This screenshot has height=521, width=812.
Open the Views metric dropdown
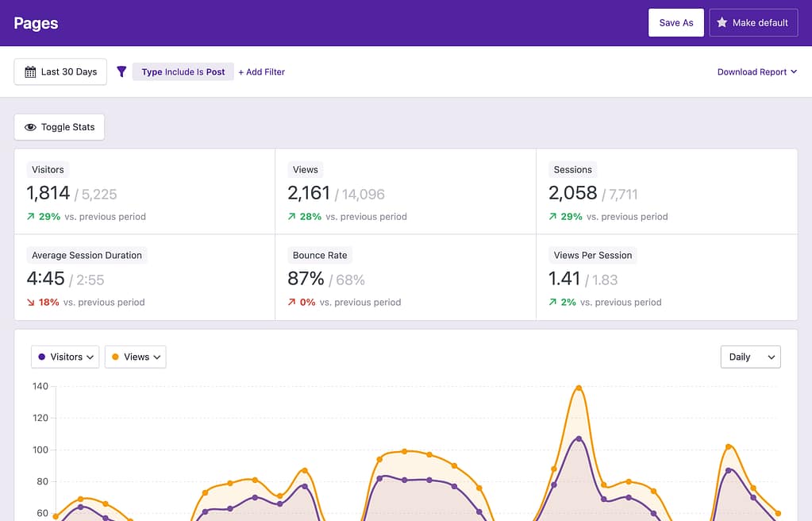click(x=135, y=357)
